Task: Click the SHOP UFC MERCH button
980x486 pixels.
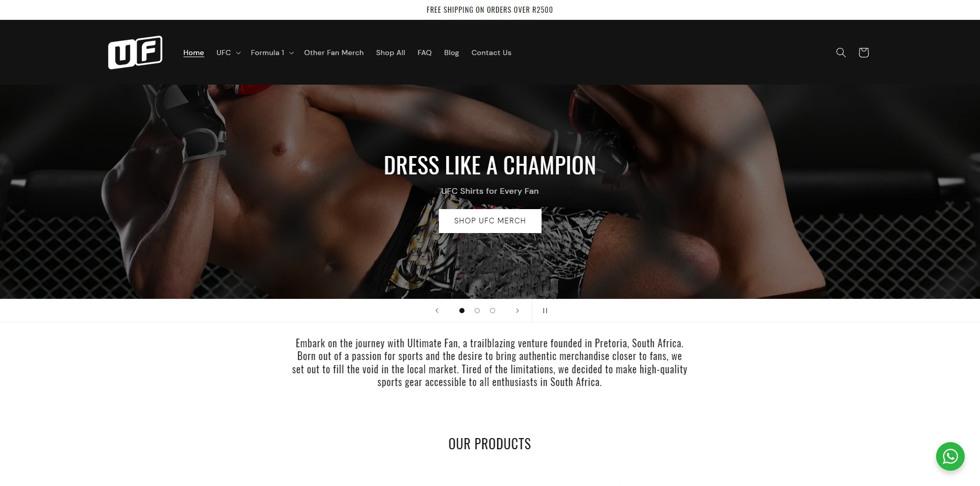Action: (490, 221)
